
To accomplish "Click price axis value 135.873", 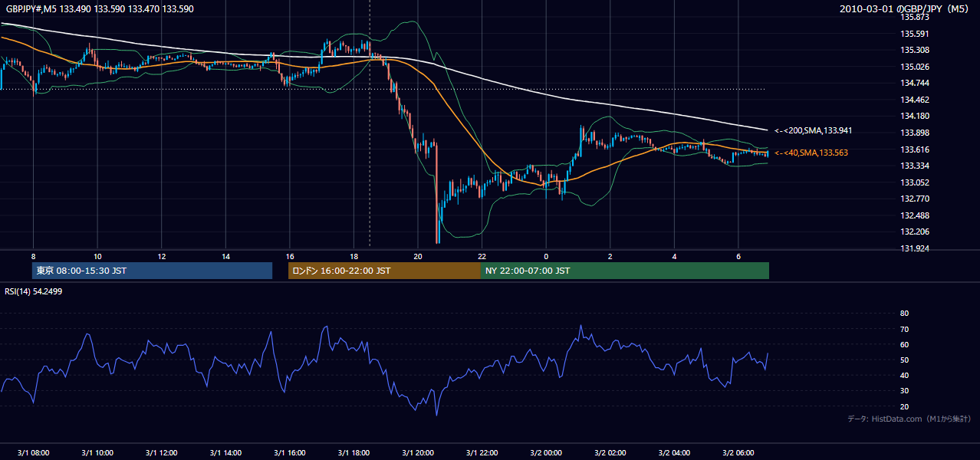I will [914, 17].
